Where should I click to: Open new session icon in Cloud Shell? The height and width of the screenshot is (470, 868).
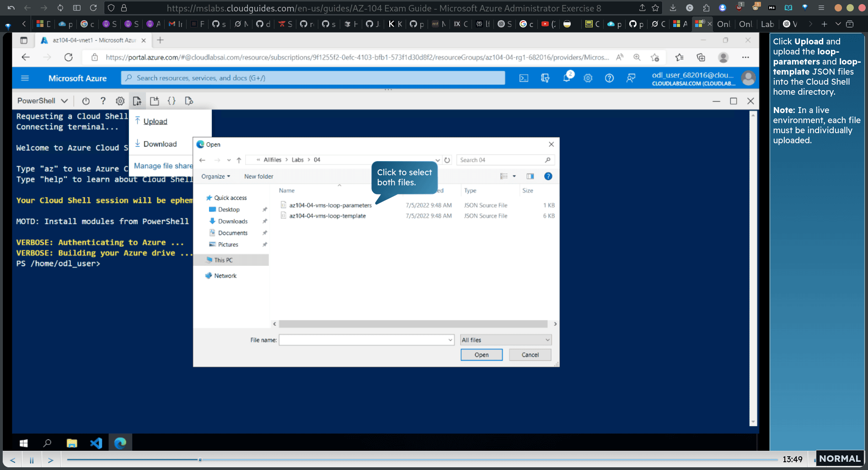[155, 101]
